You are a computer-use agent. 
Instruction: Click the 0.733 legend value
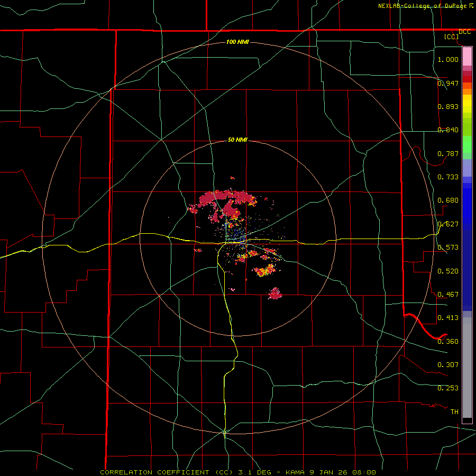coord(448,177)
